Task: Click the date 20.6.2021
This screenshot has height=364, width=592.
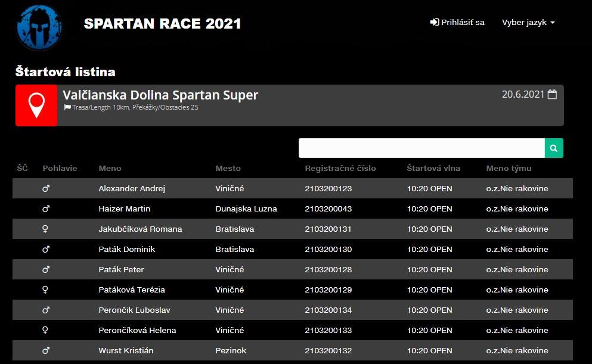Action: (523, 94)
